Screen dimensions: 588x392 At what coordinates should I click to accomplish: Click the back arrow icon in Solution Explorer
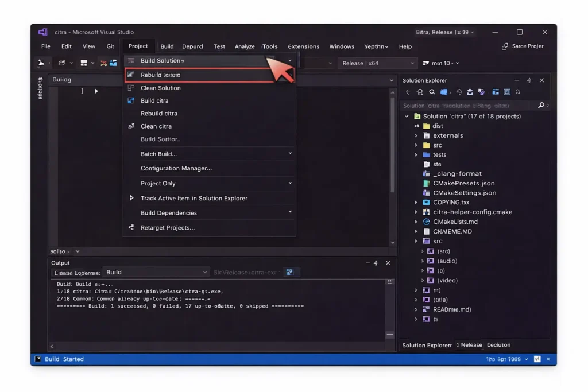pos(408,92)
